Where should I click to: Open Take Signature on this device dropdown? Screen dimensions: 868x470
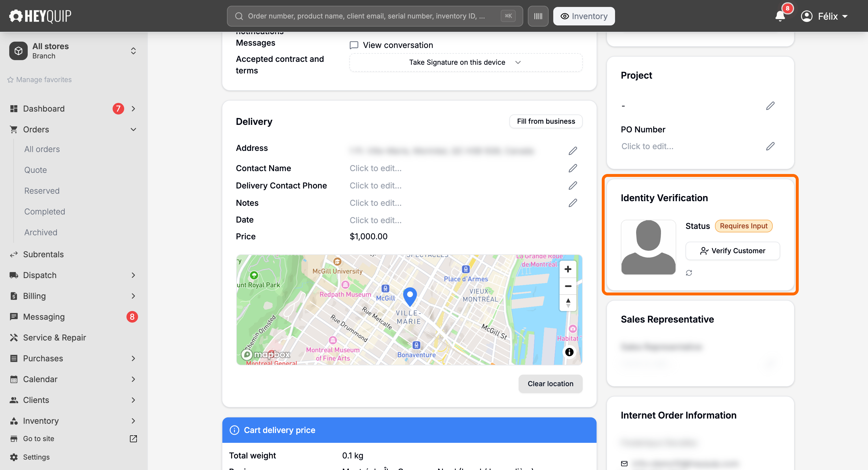(466, 62)
